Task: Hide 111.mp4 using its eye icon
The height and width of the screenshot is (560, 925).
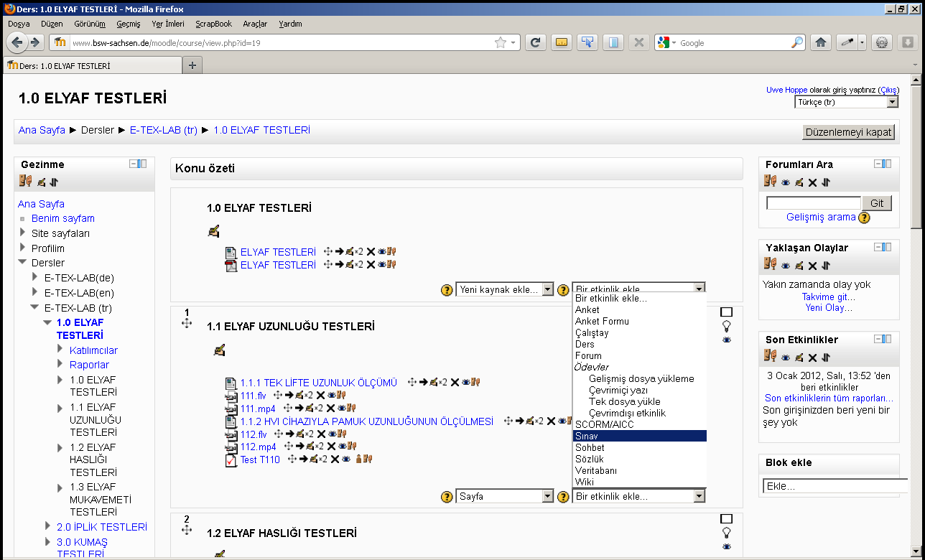Action: (342, 408)
